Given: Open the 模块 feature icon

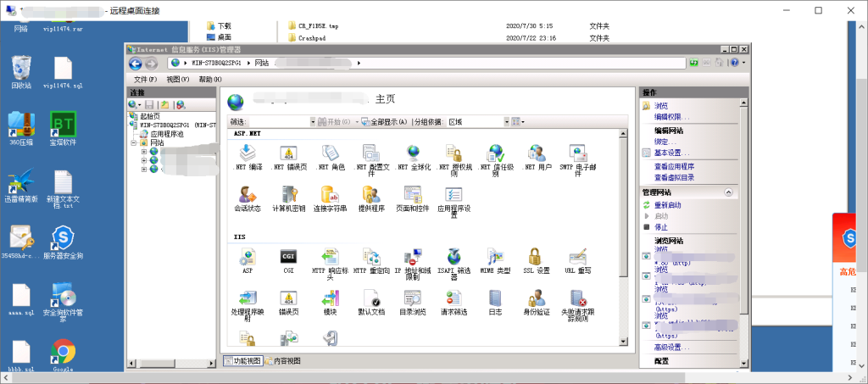Looking at the screenshot, I should click(330, 303).
